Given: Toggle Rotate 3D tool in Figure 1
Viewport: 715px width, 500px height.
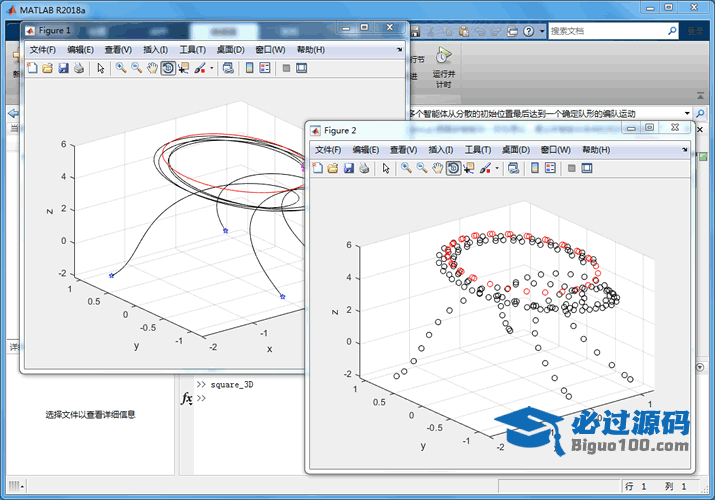Looking at the screenshot, I should coord(168,68).
